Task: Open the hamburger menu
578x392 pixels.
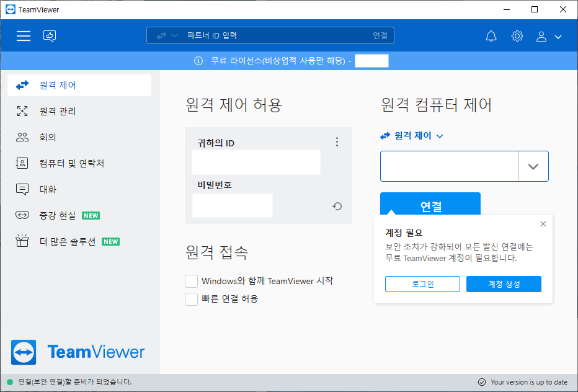Action: [x=23, y=36]
